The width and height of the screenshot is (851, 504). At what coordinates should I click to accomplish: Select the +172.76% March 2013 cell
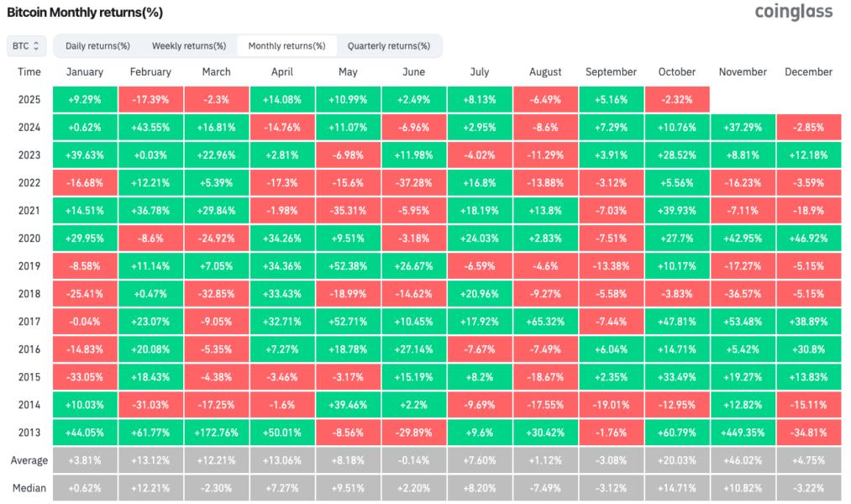point(216,432)
